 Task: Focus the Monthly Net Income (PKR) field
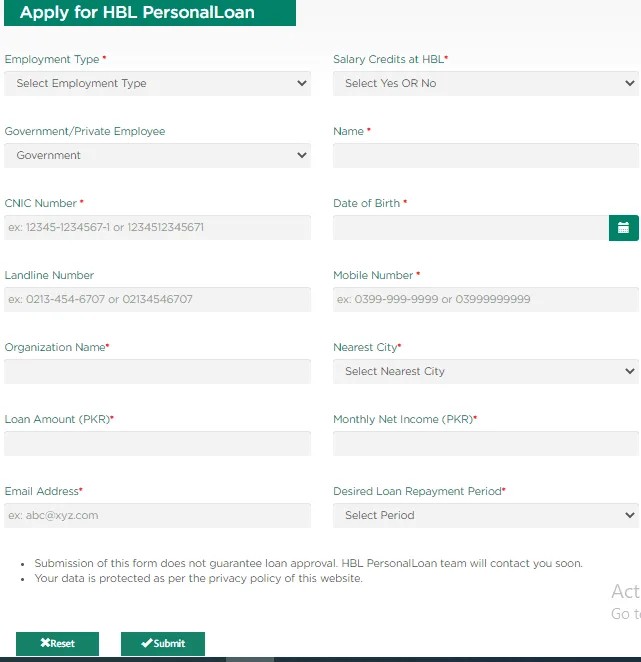(486, 443)
